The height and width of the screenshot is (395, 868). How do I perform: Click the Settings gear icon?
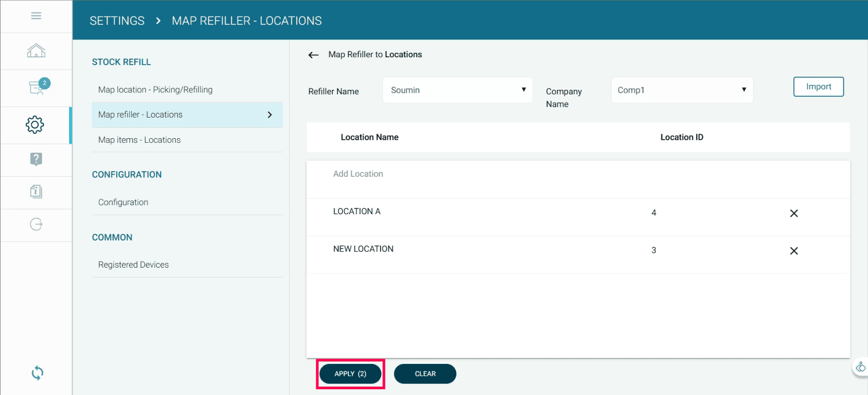pos(35,125)
